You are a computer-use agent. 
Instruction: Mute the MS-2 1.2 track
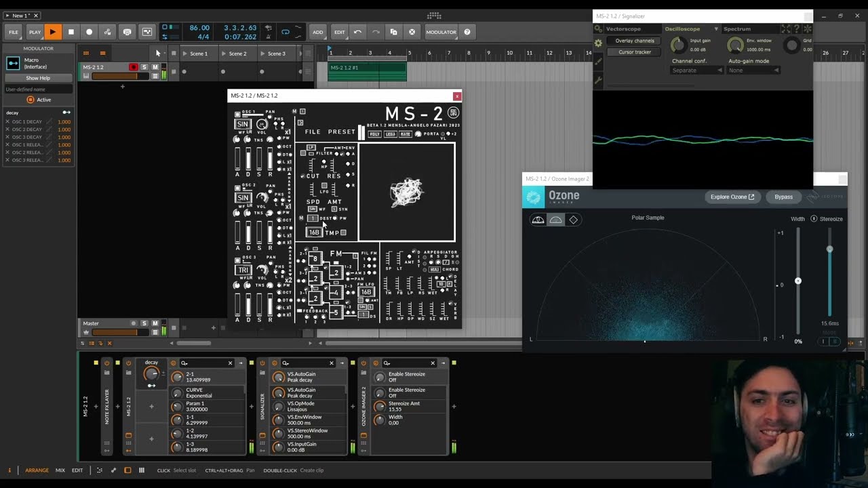tap(155, 67)
